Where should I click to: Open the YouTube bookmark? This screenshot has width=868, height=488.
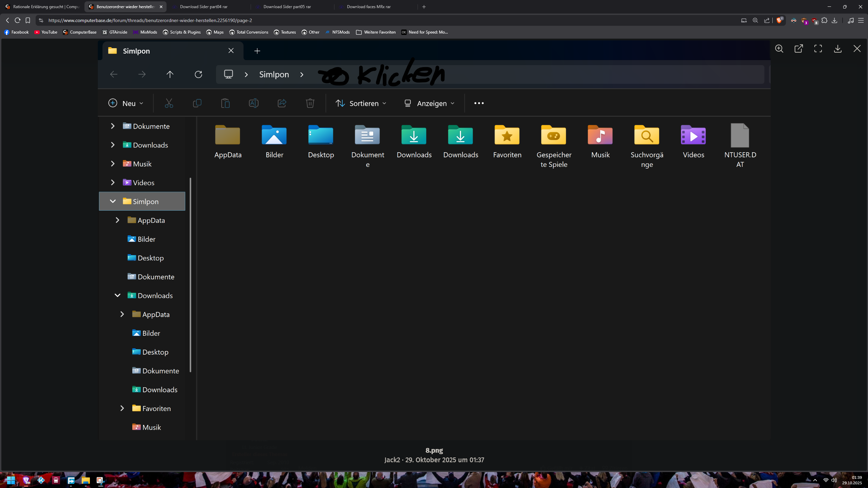(46, 32)
